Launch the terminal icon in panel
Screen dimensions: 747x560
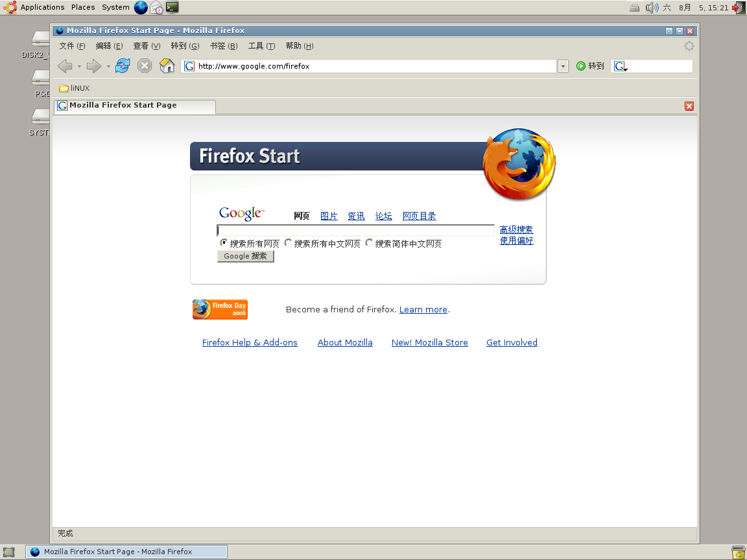pyautogui.click(x=172, y=6)
